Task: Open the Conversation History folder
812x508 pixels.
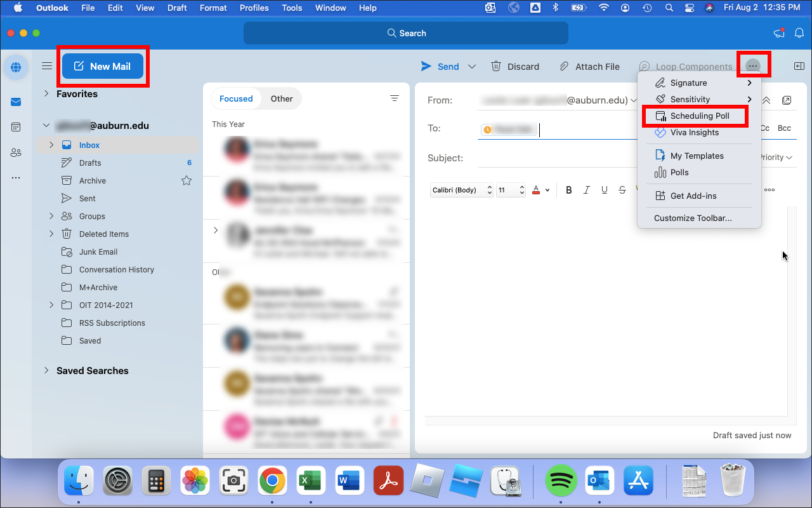Action: [115, 270]
